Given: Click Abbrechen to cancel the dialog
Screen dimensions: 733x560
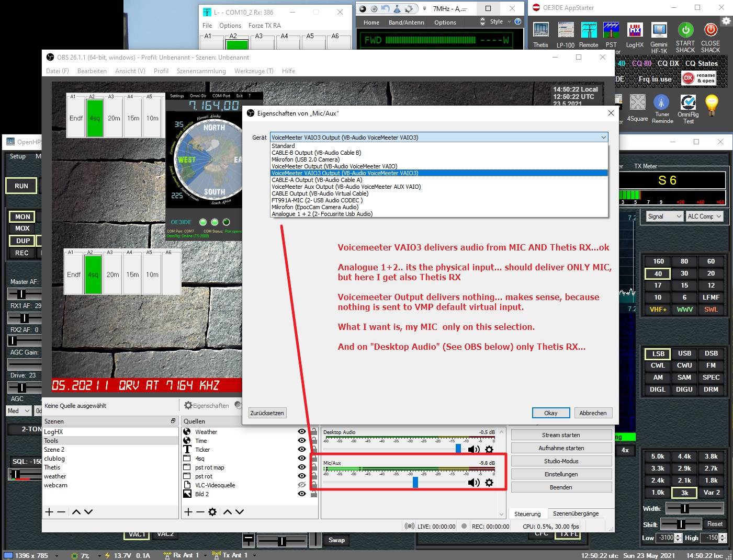Looking at the screenshot, I should click(x=593, y=413).
